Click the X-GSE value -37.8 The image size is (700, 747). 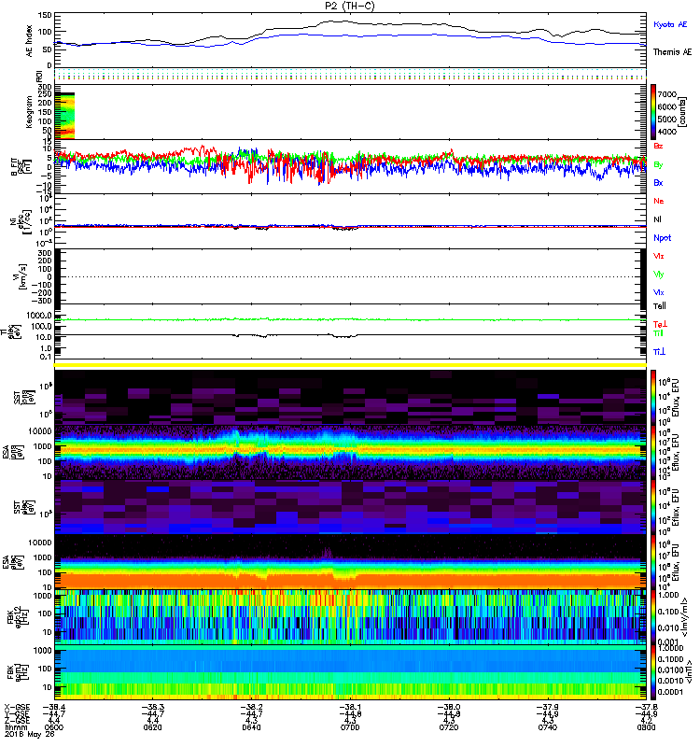646,707
